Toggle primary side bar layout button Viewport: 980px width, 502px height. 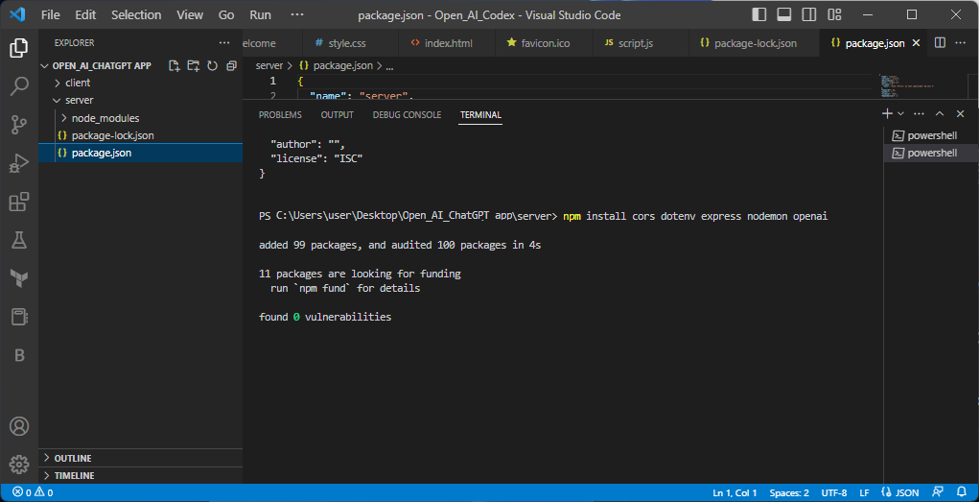(759, 14)
